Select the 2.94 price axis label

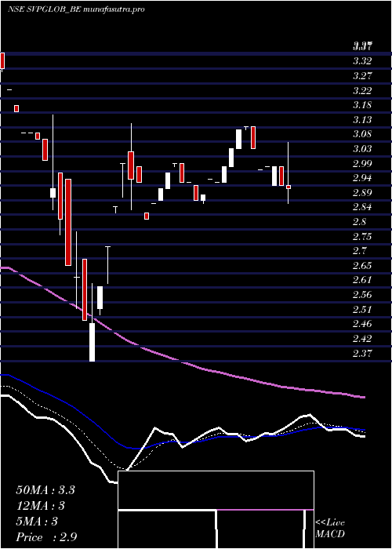click(x=362, y=178)
